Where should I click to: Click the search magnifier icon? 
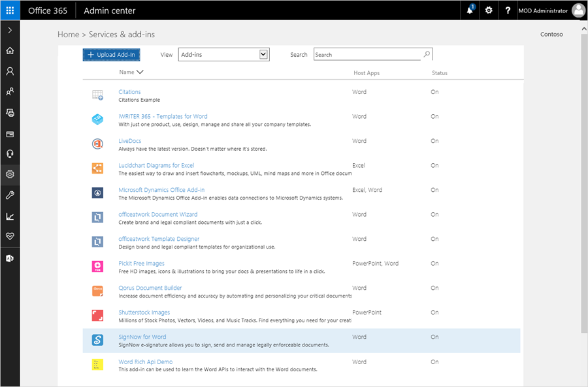(x=427, y=55)
